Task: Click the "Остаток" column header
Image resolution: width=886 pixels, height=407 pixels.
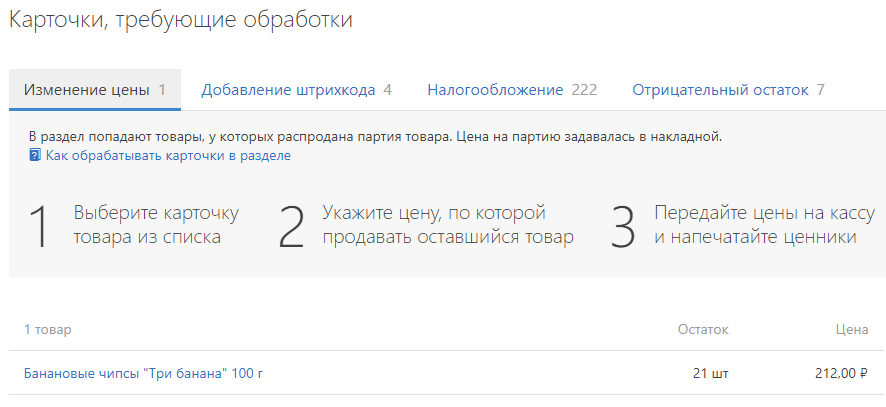Action: point(703,329)
